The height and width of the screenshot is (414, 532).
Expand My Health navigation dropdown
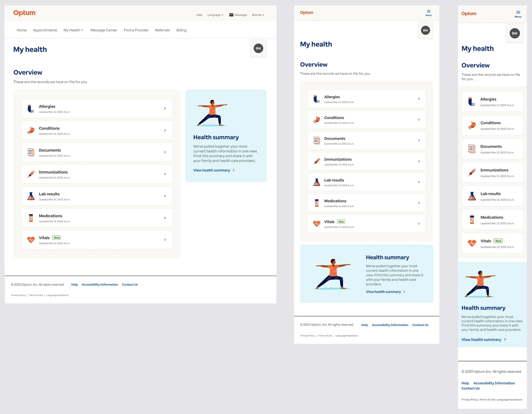(x=74, y=30)
